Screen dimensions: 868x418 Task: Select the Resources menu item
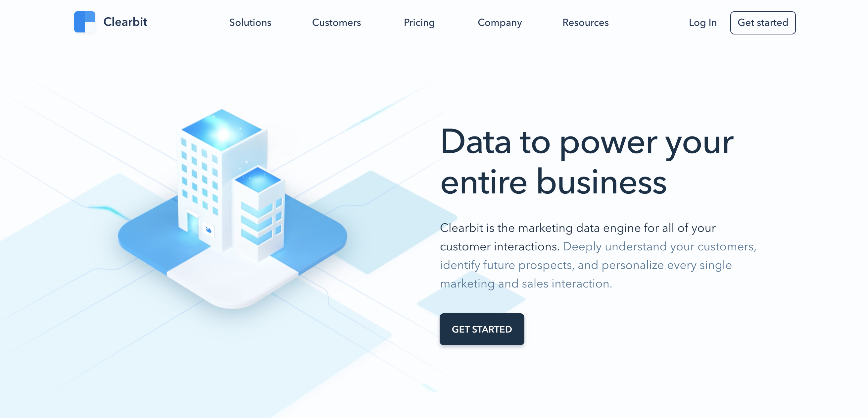(586, 23)
